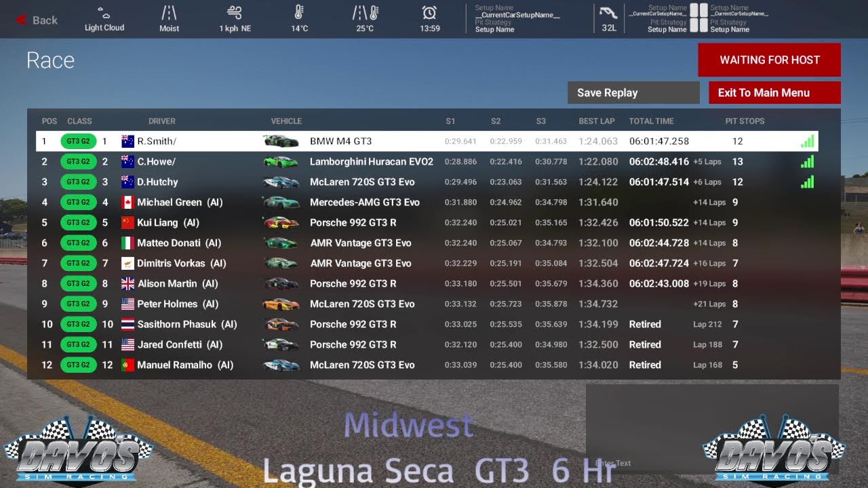Click the BEST LAP column header

pyautogui.click(x=597, y=121)
